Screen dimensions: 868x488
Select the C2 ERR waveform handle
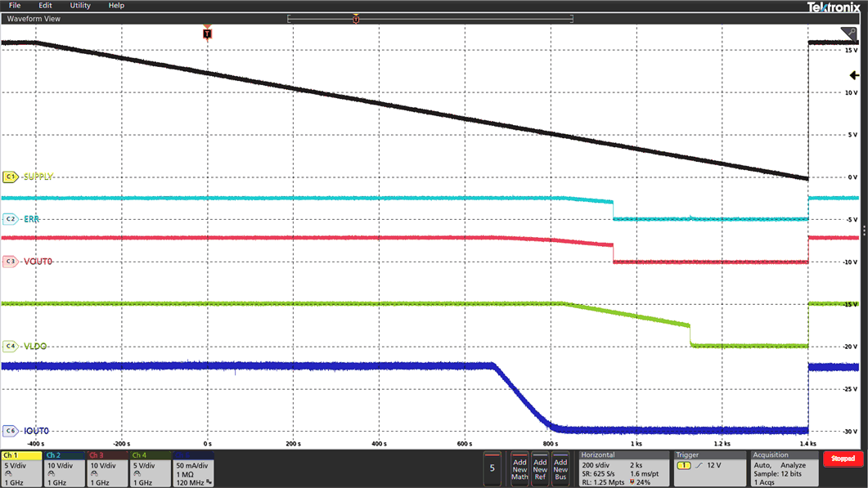point(10,218)
